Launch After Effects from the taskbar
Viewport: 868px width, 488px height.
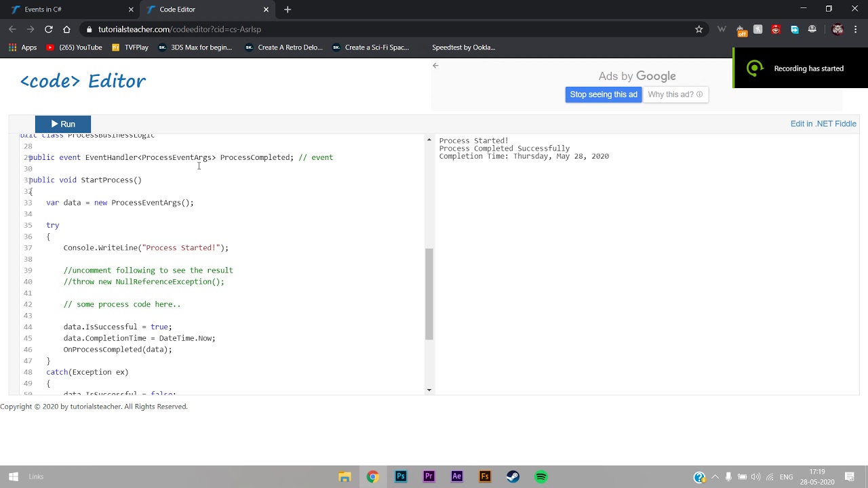pyautogui.click(x=457, y=476)
